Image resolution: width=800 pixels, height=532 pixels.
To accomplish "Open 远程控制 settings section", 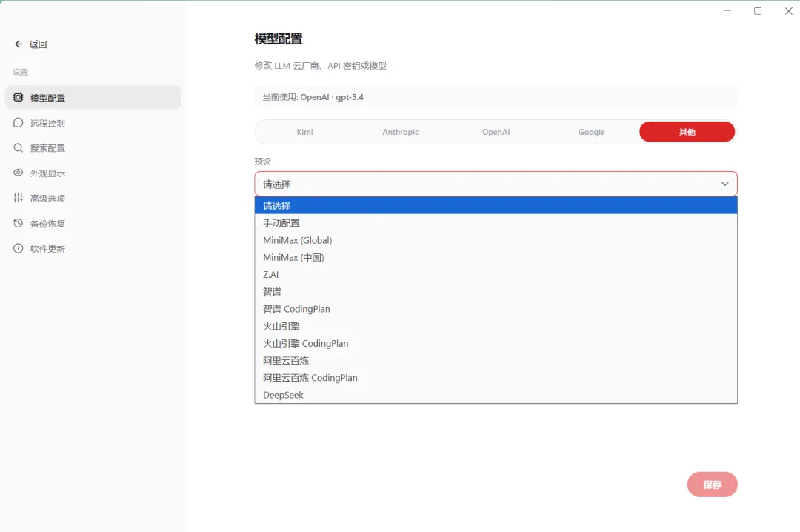I will click(93, 123).
